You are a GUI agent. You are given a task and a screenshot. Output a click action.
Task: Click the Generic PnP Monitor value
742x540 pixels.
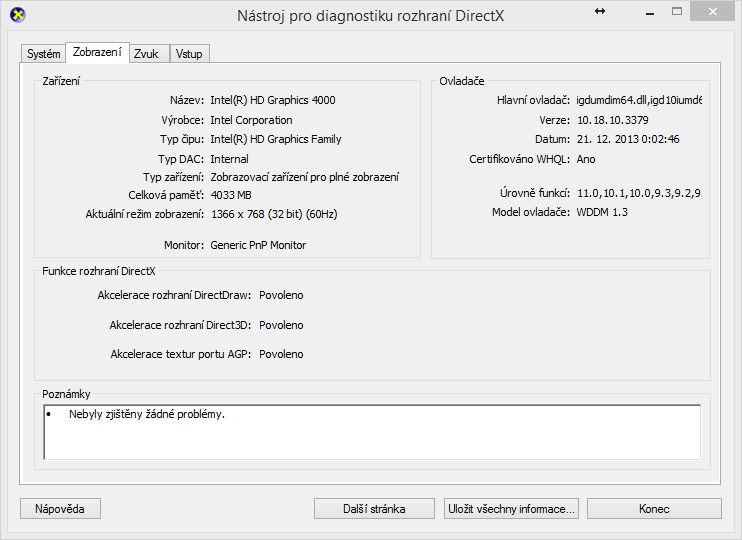tap(258, 245)
